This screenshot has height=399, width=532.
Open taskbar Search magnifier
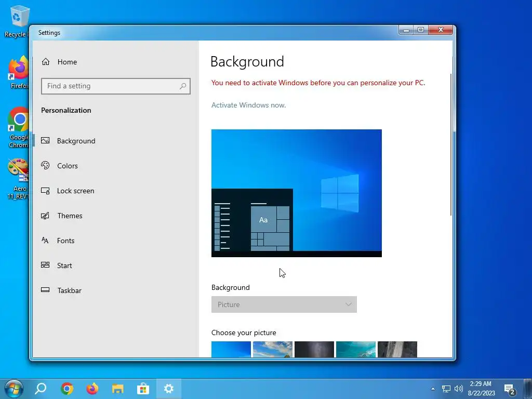point(41,389)
